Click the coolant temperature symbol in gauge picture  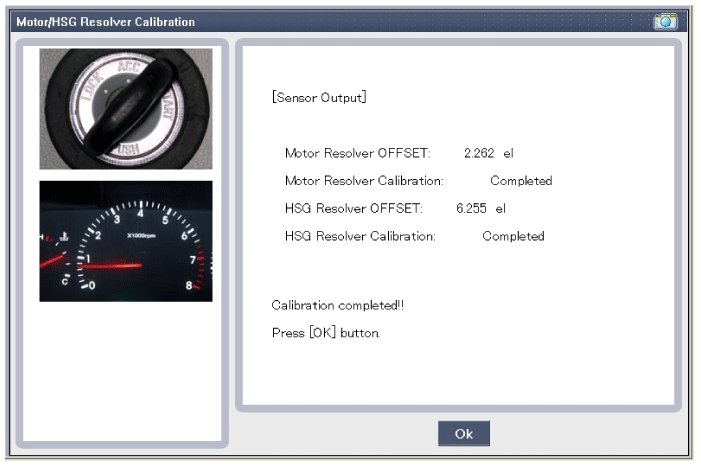point(63,238)
